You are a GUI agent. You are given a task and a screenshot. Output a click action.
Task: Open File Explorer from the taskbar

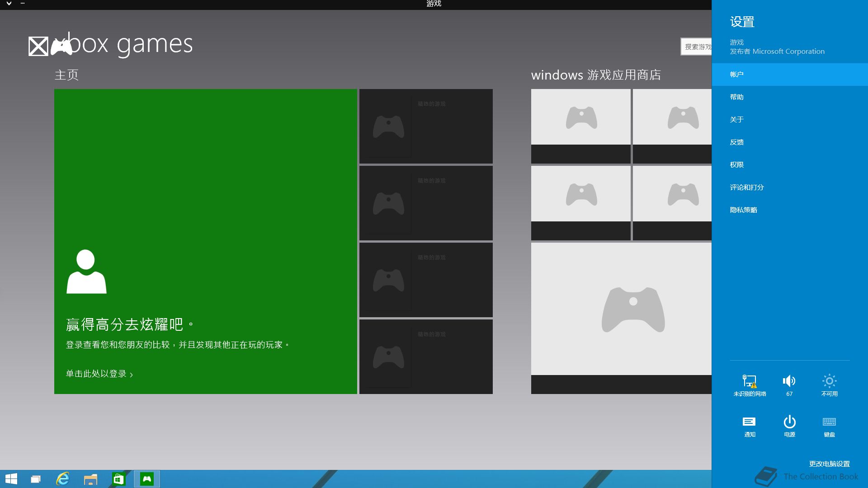tap(90, 479)
